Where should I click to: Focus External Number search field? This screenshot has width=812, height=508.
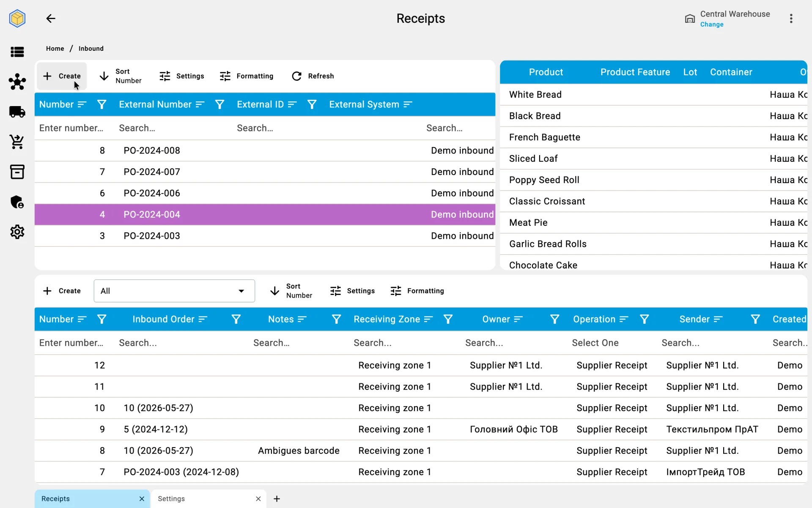pos(173,128)
